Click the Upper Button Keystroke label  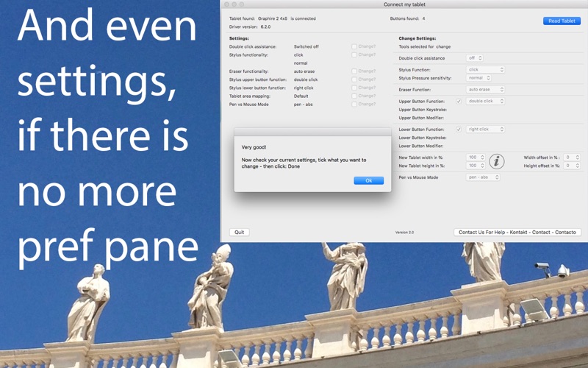(x=423, y=110)
